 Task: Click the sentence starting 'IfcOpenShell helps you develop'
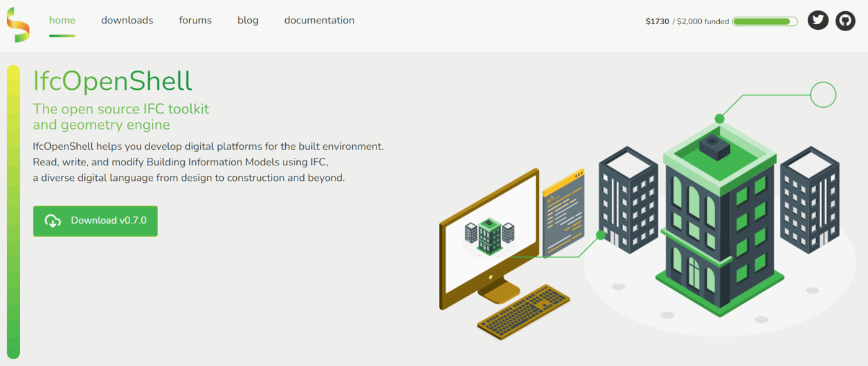click(x=208, y=147)
